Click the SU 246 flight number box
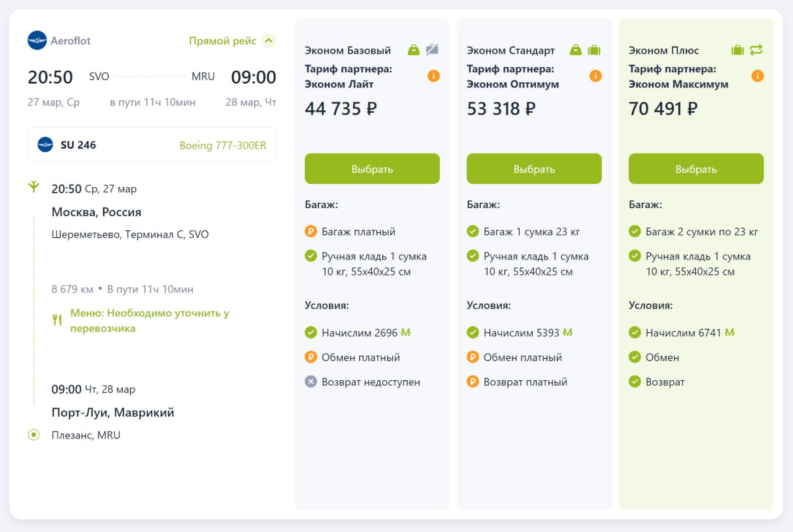The height and width of the screenshot is (532, 793). 152,145
